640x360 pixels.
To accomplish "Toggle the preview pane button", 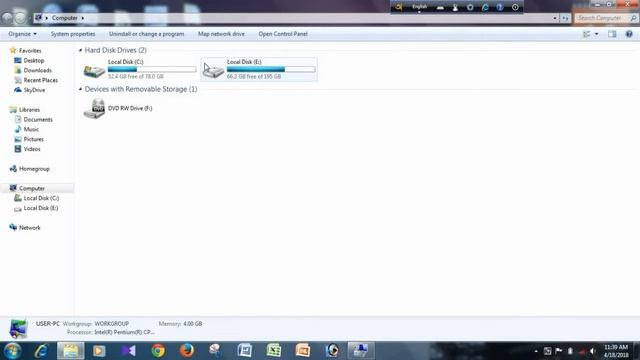I will (x=612, y=34).
